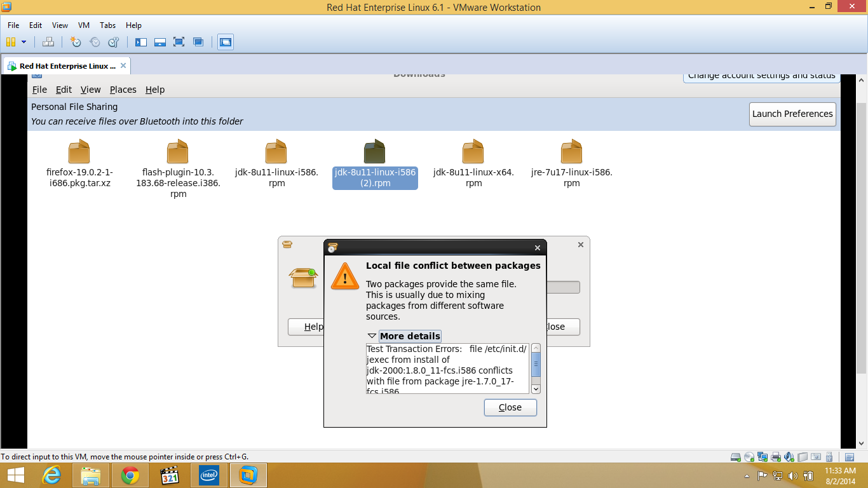Take a snapshot of the VM
The height and width of the screenshot is (488, 868).
click(76, 42)
